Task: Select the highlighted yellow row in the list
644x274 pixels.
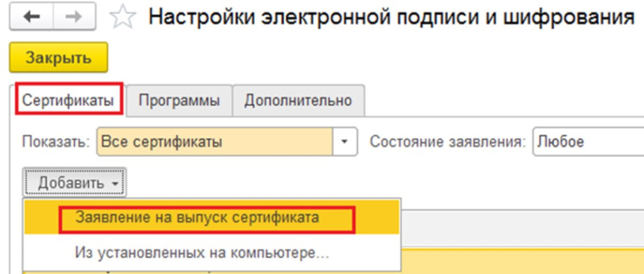Action: click(x=522, y=260)
